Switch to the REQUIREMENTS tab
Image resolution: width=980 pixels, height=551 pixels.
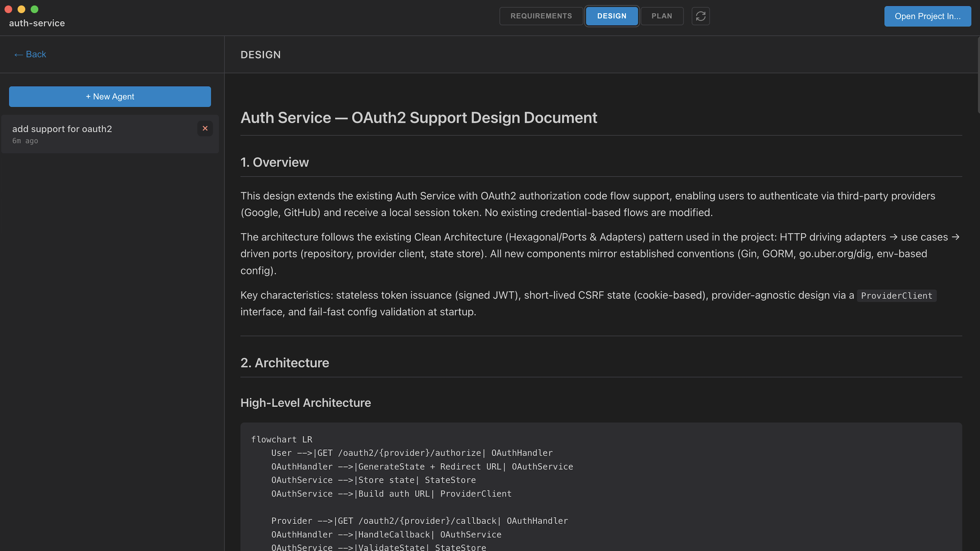pyautogui.click(x=541, y=16)
